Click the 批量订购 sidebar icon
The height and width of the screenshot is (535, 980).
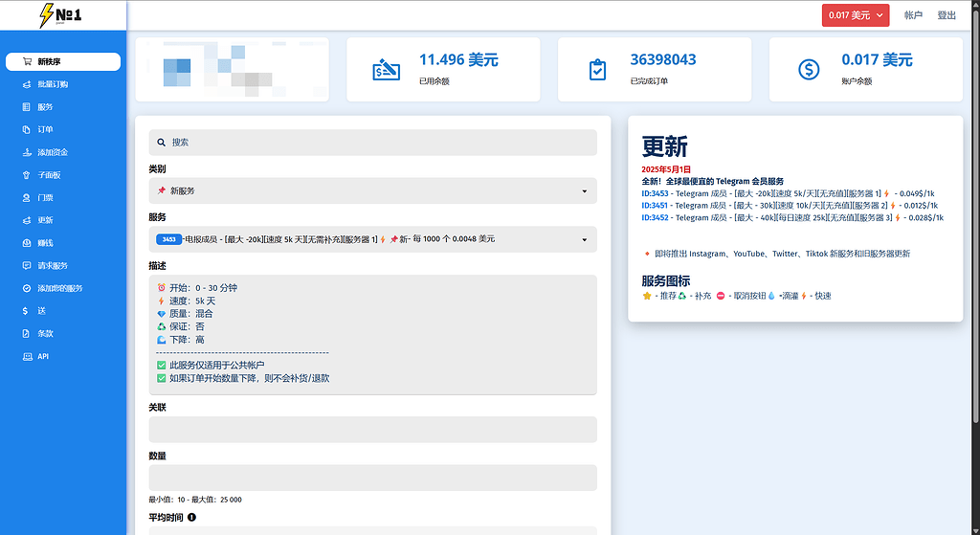click(x=27, y=84)
